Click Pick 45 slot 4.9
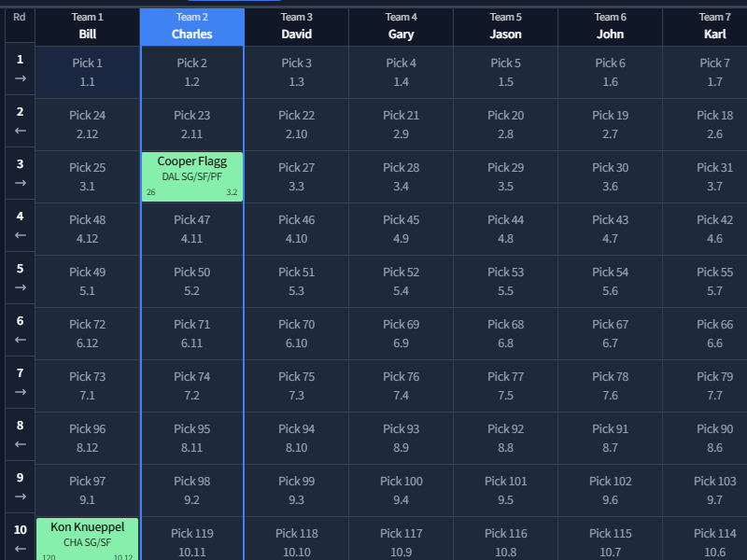 (x=402, y=229)
